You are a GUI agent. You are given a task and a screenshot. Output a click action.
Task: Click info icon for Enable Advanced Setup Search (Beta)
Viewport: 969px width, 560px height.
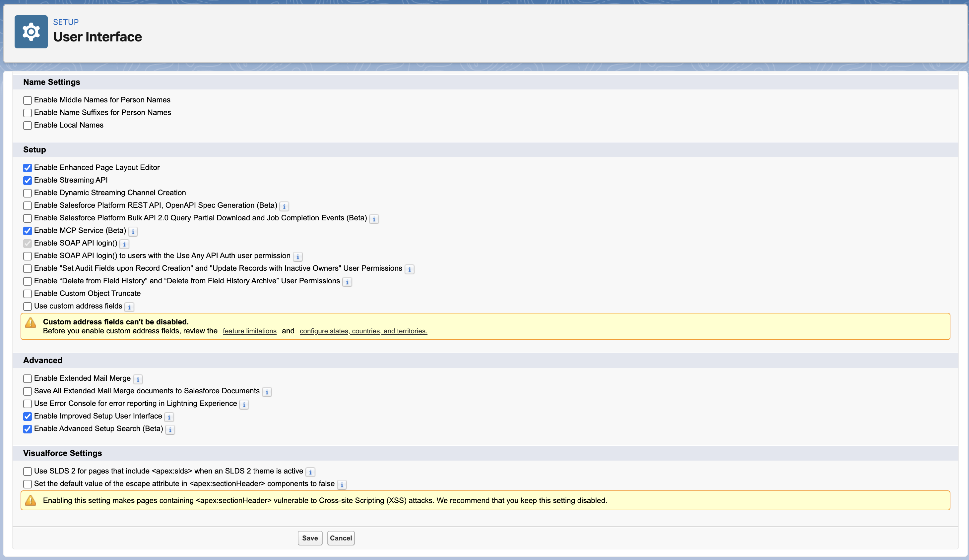(x=170, y=430)
